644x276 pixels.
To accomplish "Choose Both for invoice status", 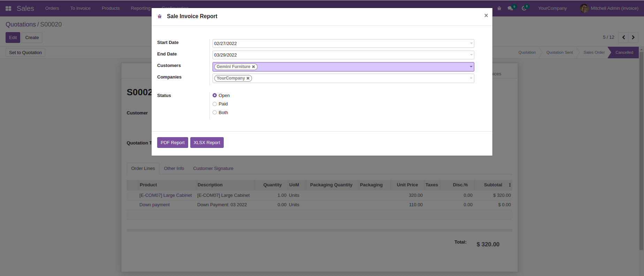I will 215,112.
